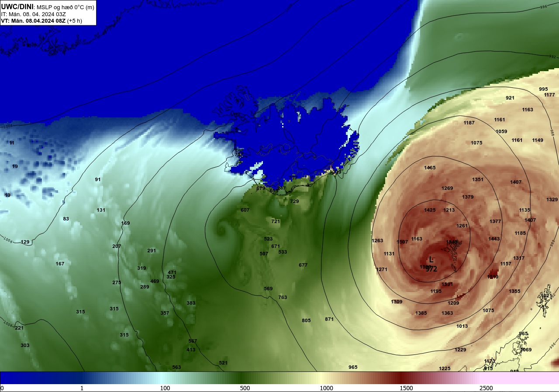Screen dimensions: 559x392
Task: Click the 972 pressure value below the L
Action: click(x=431, y=269)
